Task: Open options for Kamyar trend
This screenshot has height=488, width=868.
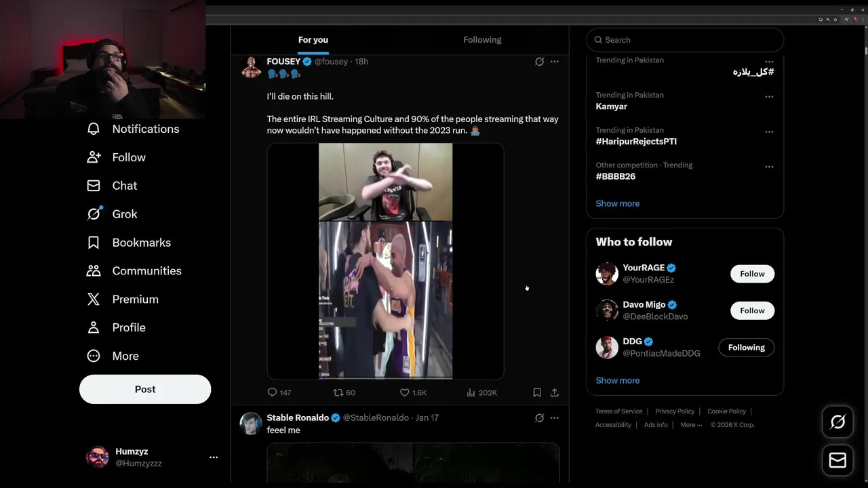Action: 769,97
